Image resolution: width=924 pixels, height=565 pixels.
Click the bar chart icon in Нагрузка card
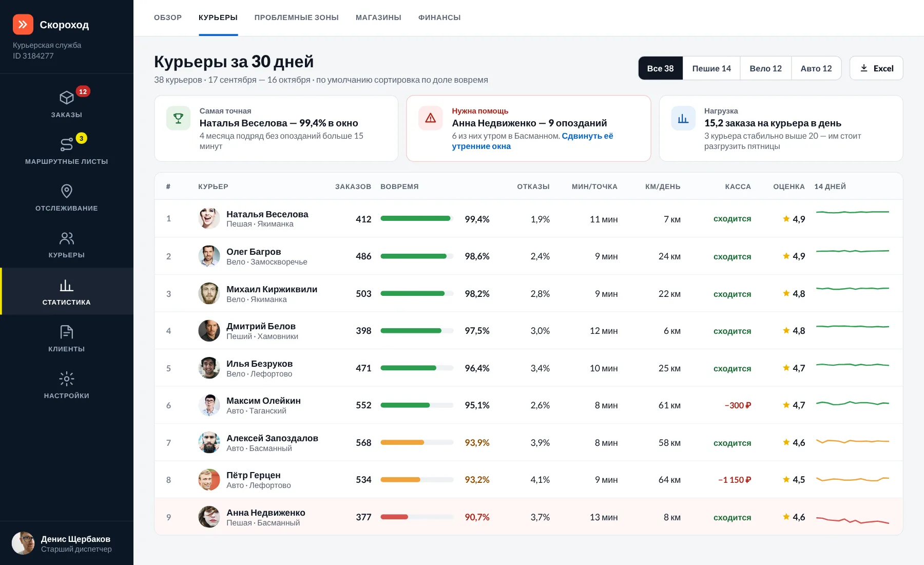click(683, 118)
